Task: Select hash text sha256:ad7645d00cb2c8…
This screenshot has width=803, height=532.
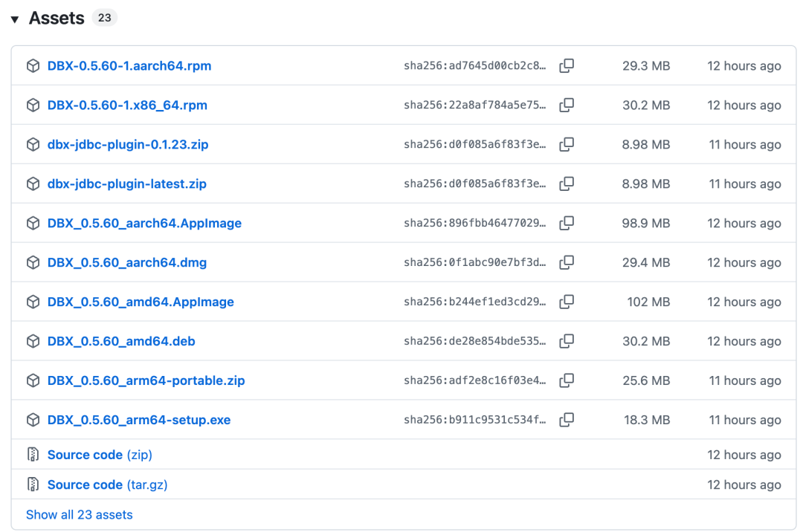Action: point(474,65)
